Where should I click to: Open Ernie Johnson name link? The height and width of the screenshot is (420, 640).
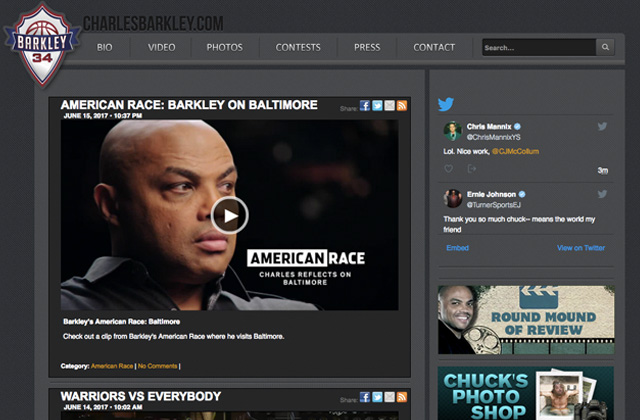[x=491, y=194]
